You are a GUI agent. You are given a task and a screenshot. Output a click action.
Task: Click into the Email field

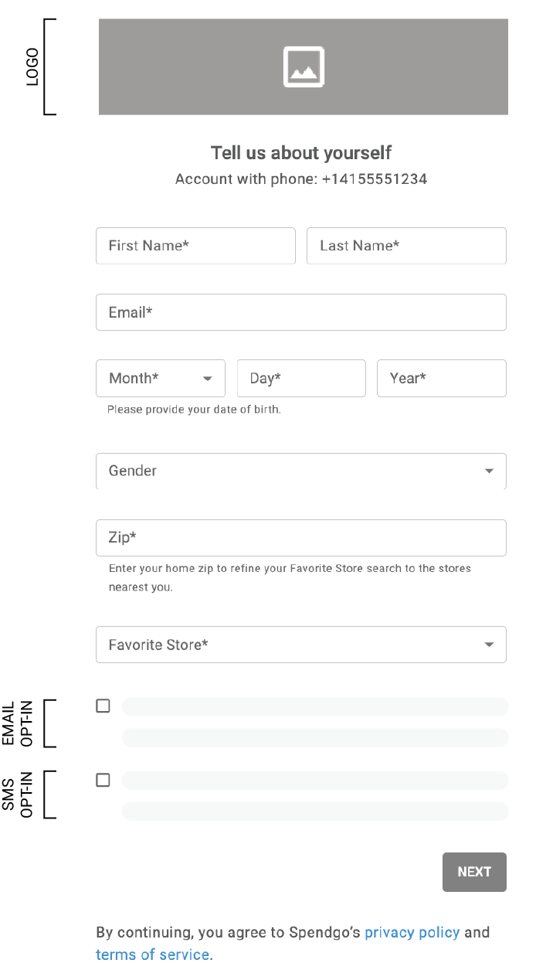[301, 312]
